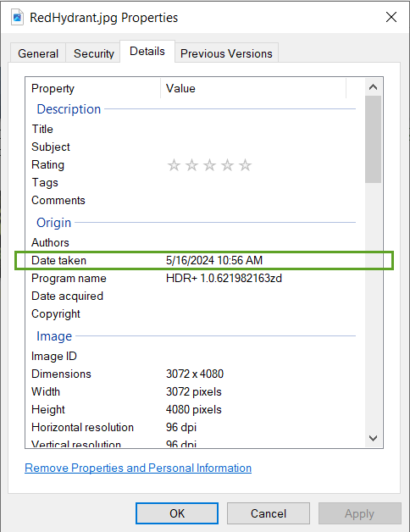Click the Dimensions label
The image size is (410, 532).
[x=61, y=374]
